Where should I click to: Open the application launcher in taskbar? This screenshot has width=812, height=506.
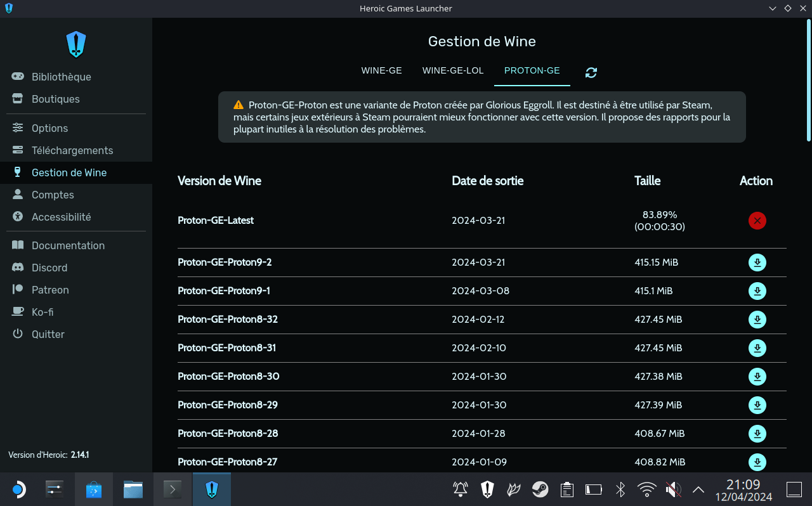click(x=19, y=489)
